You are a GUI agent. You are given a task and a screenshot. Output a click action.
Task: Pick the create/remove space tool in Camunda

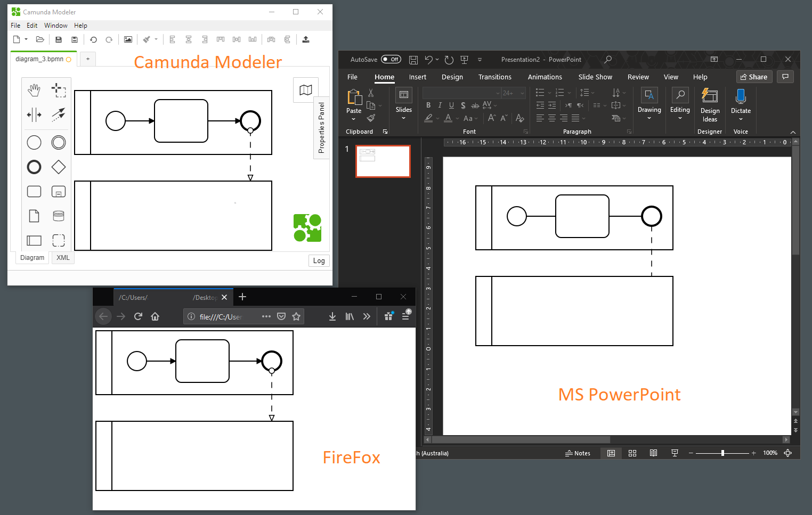(x=34, y=115)
